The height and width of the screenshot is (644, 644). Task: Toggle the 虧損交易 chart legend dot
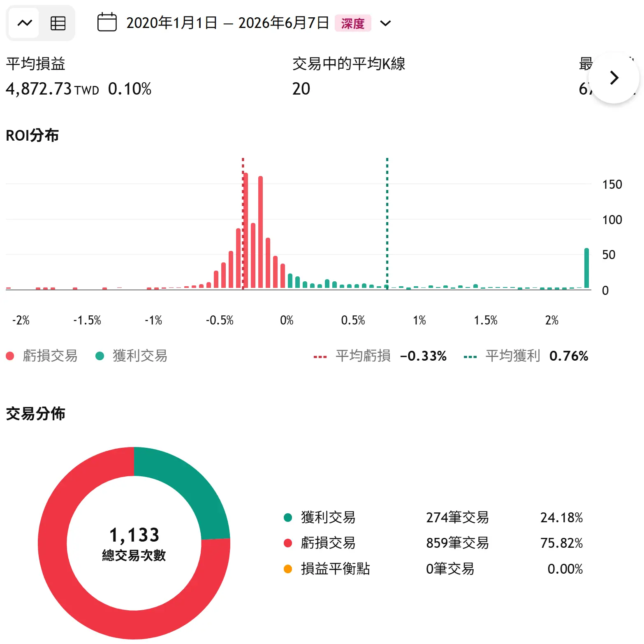10,356
